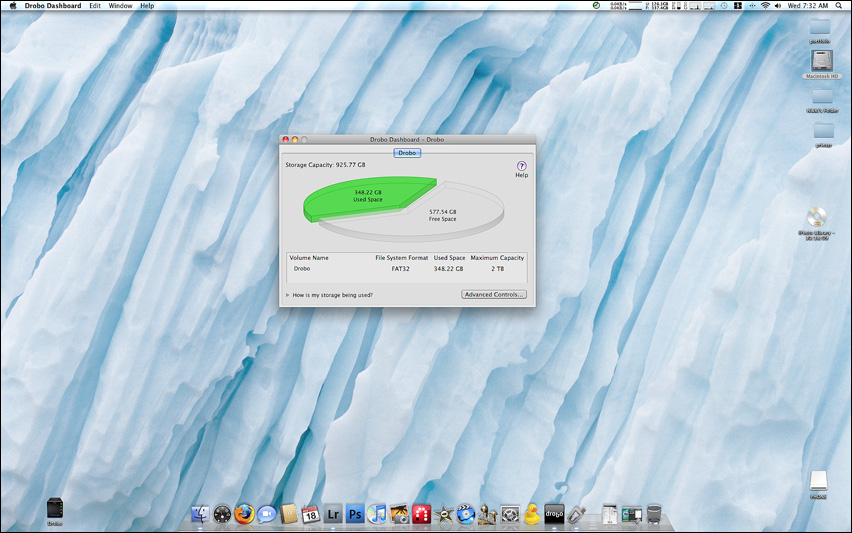Image resolution: width=852 pixels, height=533 pixels.
Task: Launch Dashboard gauge icon in the Dock
Action: [x=222, y=514]
